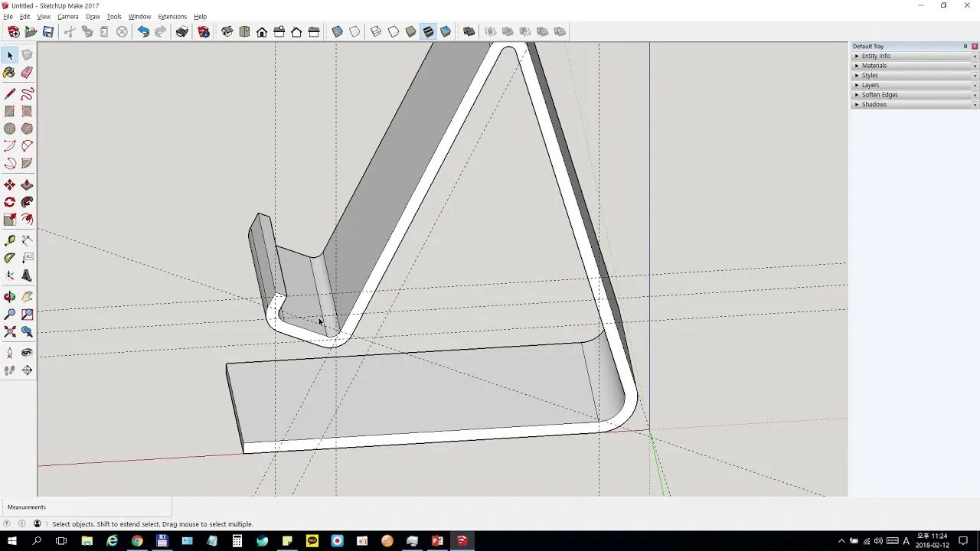Pin the Default Tray
The image size is (980, 551).
pos(965,47)
